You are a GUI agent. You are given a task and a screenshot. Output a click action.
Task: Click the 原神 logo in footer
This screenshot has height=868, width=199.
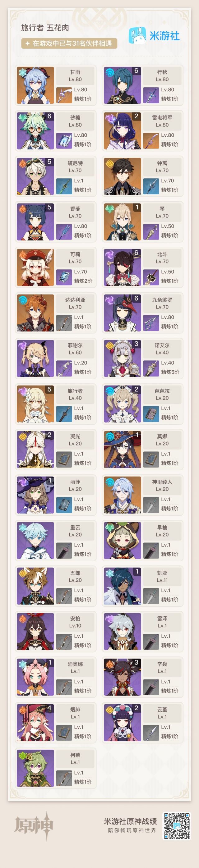[x=34, y=825]
